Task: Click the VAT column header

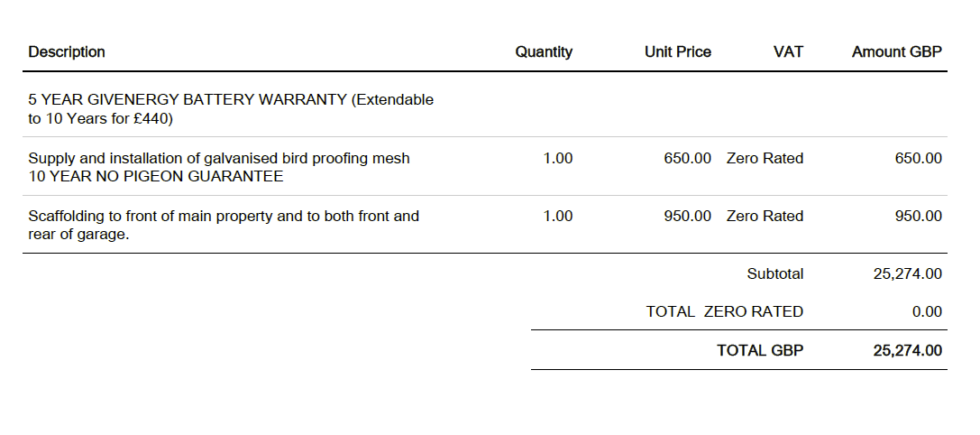Action: pyautogui.click(x=788, y=52)
